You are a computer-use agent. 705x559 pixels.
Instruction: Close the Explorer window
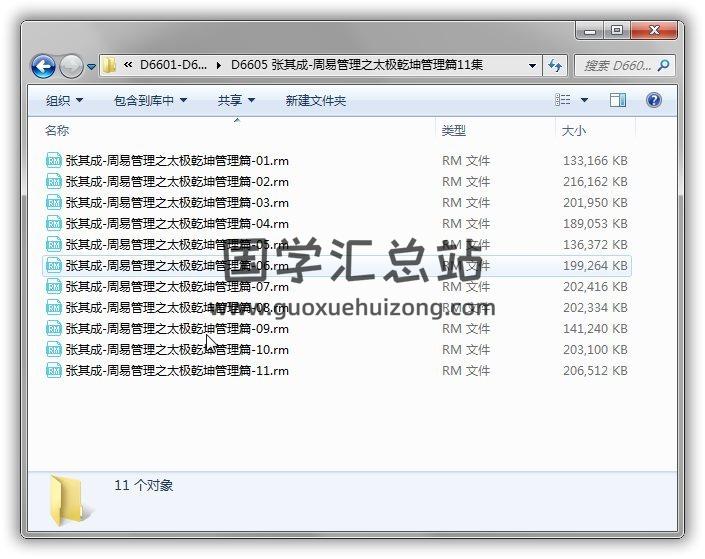click(654, 31)
